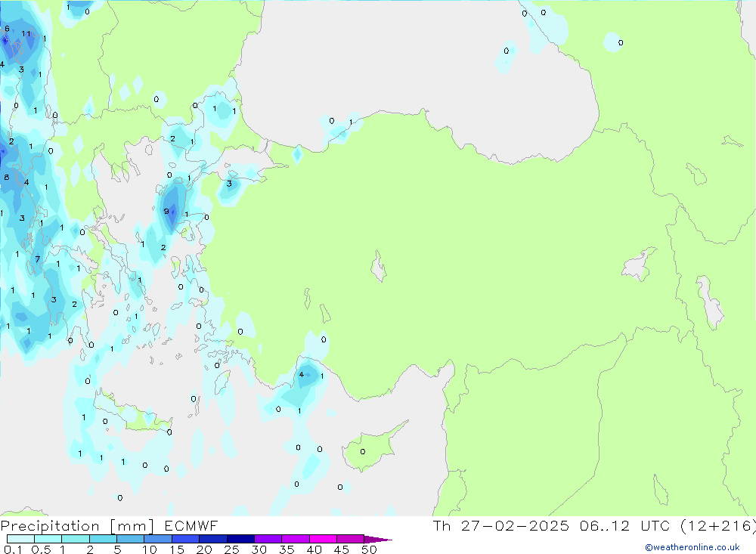Click the legend label '0.5'
Image resolution: width=756 pixels, height=554 pixels.
pos(41,549)
